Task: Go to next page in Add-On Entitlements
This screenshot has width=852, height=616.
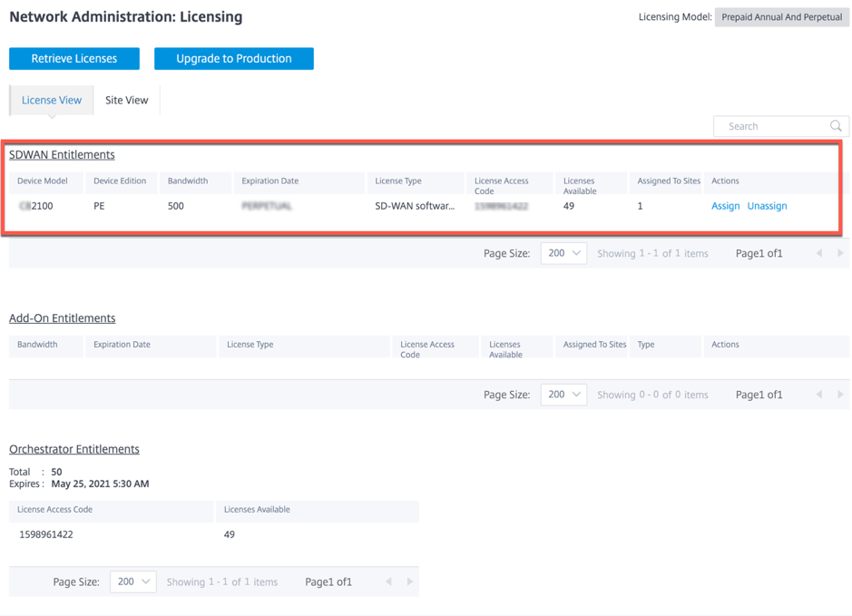Action: 840,395
